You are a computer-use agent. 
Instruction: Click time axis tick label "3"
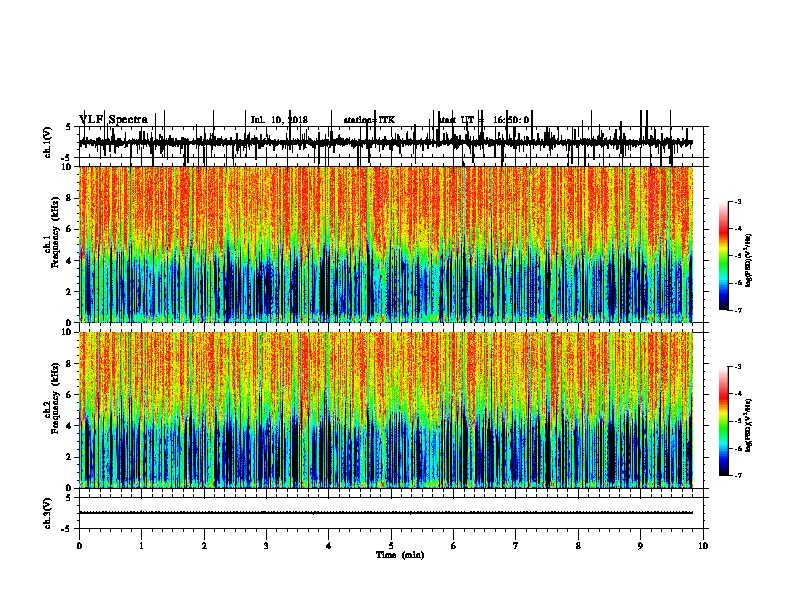(266, 546)
